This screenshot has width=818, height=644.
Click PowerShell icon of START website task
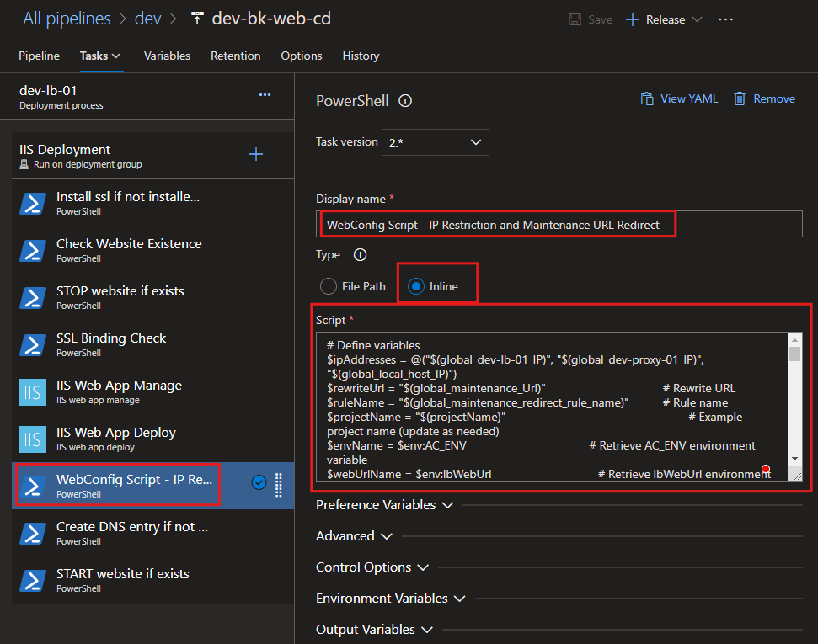point(32,580)
